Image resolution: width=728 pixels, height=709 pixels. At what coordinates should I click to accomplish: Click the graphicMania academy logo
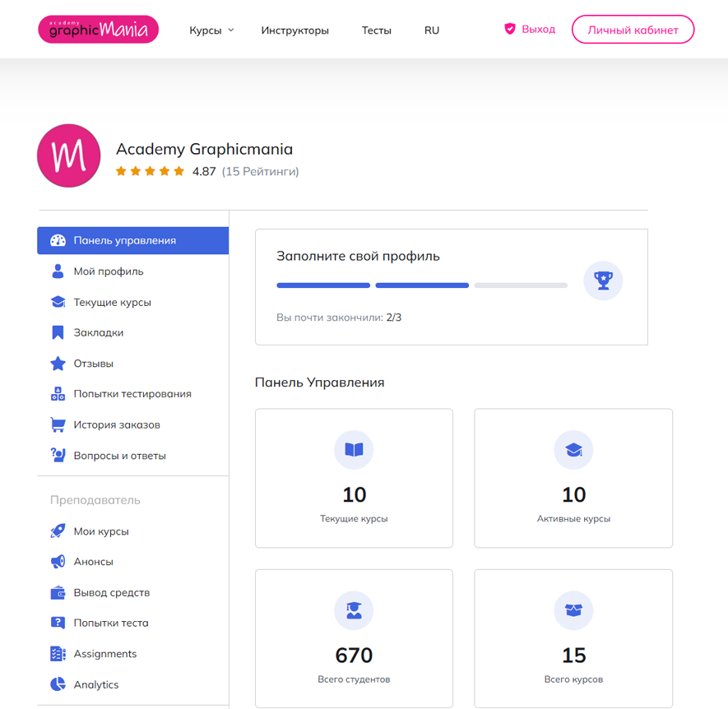[x=98, y=30]
